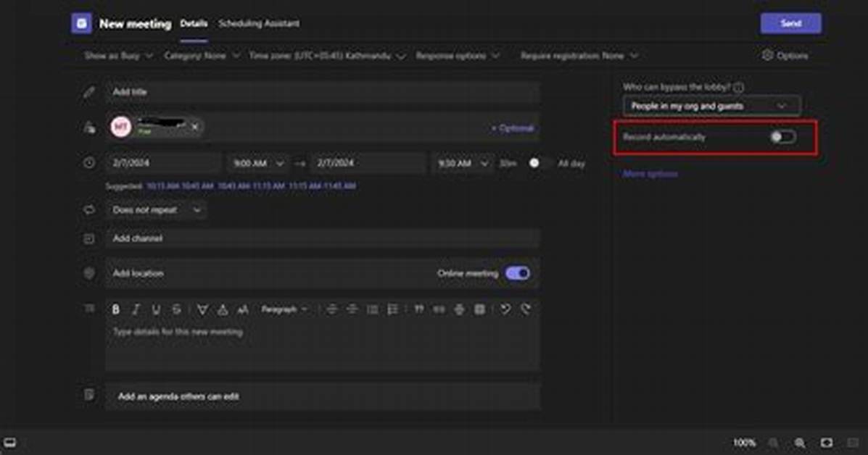Open the Paragraph style dropdown
The height and width of the screenshot is (455, 868).
(x=284, y=309)
